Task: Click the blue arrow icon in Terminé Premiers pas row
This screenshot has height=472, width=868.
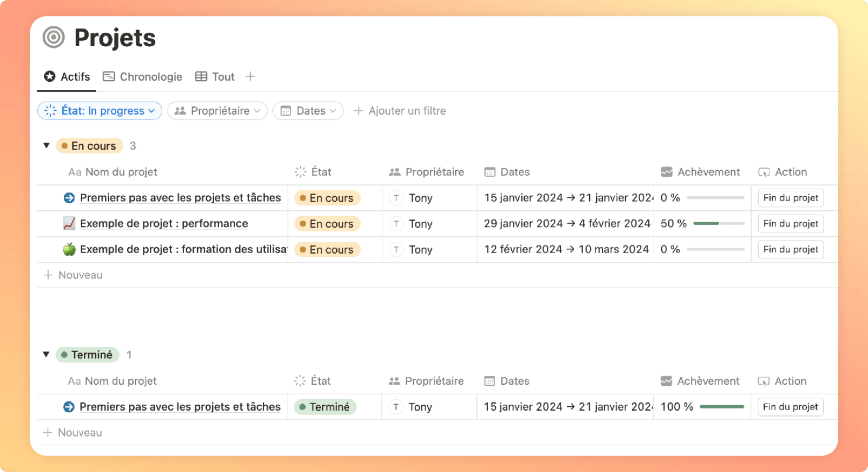Action: (68, 407)
